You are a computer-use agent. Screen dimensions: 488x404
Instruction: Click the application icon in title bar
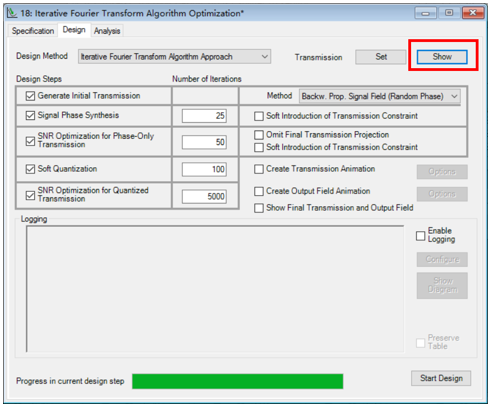tap(12, 13)
